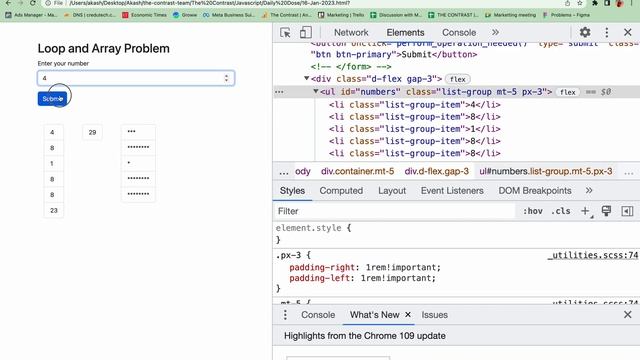Open actions ellipsis beside ul numbers row
This screenshot has height=360, width=640.
pyautogui.click(x=279, y=92)
